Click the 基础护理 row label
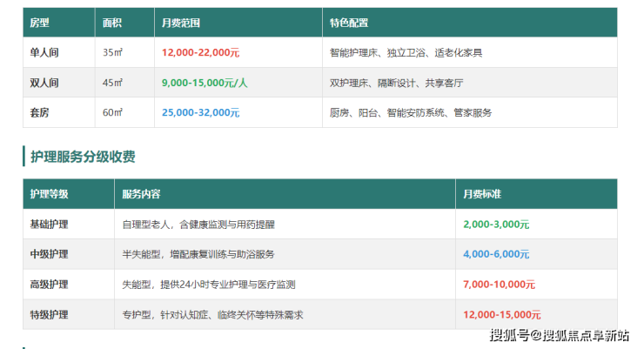Screen dimensions: 644x349 coord(49,224)
